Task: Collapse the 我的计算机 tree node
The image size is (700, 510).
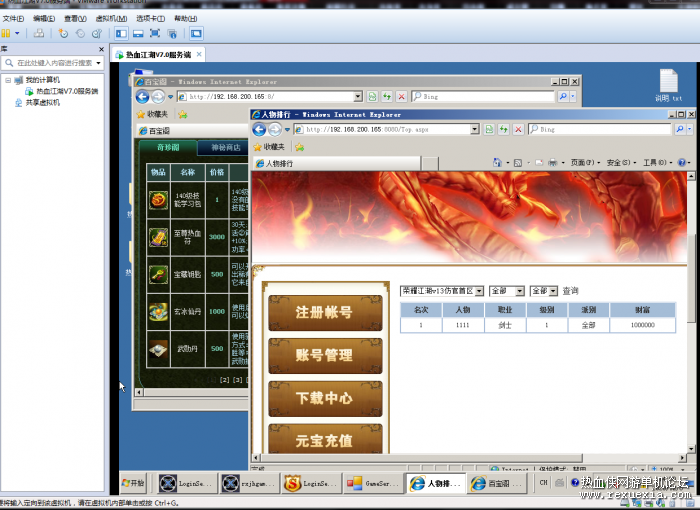Action: 8,80
